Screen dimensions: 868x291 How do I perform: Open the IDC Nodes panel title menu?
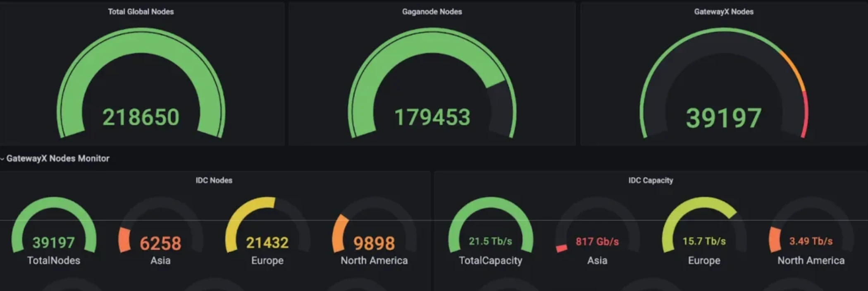214,180
